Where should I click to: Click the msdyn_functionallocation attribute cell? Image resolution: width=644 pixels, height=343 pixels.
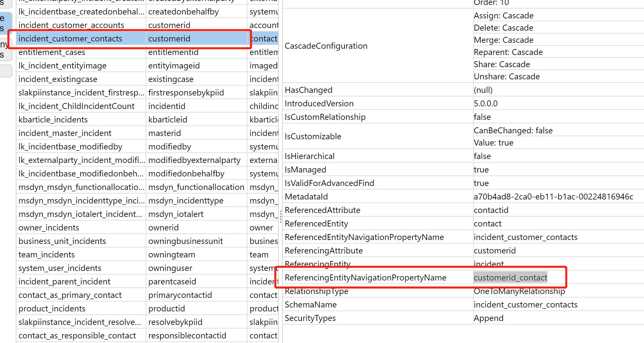[196, 187]
